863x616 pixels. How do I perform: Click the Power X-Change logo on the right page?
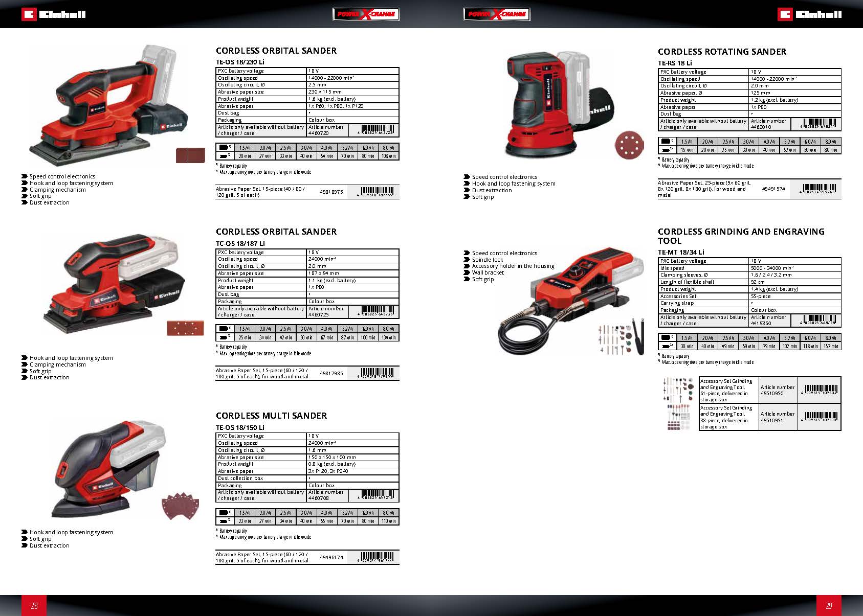point(497,14)
